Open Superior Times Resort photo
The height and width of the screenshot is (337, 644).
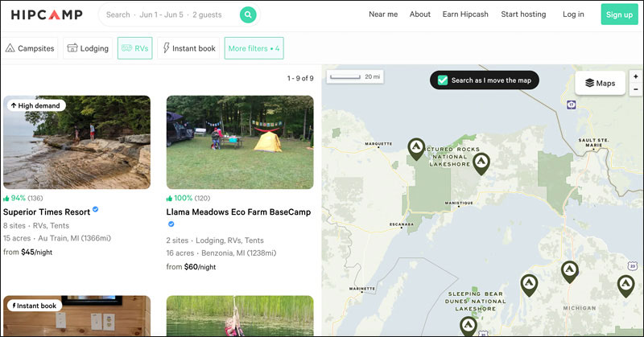76,142
